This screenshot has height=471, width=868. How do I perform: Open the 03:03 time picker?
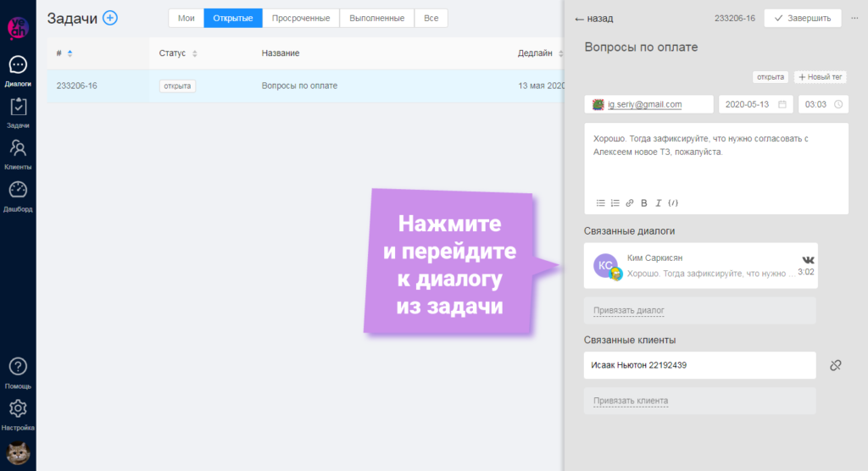(822, 104)
